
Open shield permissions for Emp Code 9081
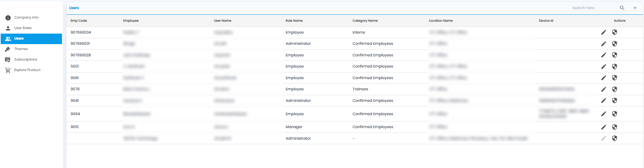click(x=614, y=78)
